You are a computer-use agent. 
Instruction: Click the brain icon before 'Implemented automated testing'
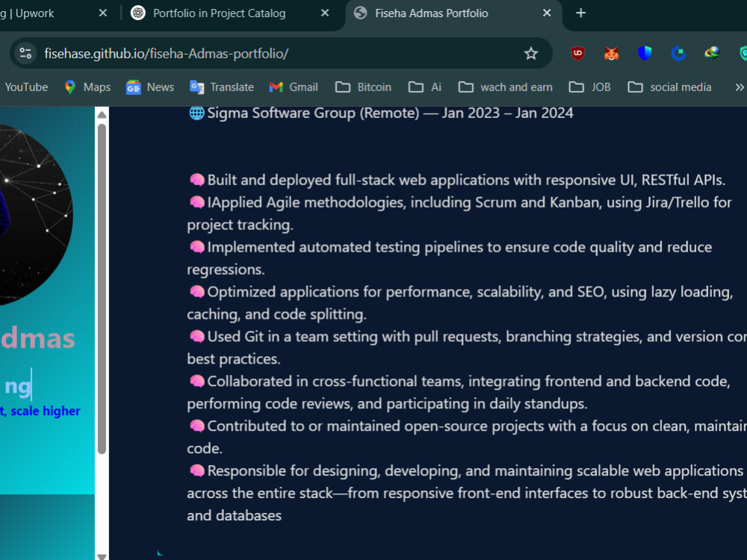(x=196, y=247)
